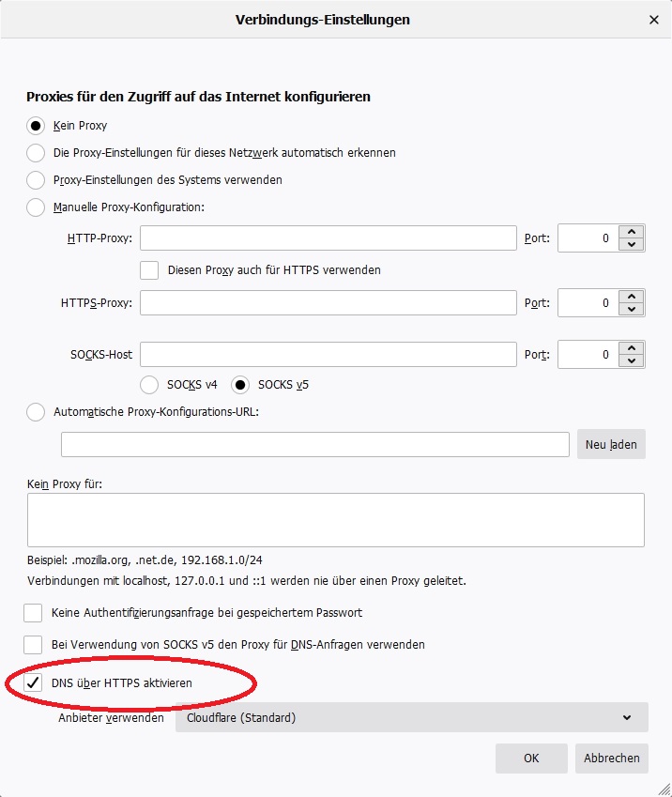Image resolution: width=672 pixels, height=797 pixels.
Task: Click the Abbrechen button
Action: [x=612, y=759]
